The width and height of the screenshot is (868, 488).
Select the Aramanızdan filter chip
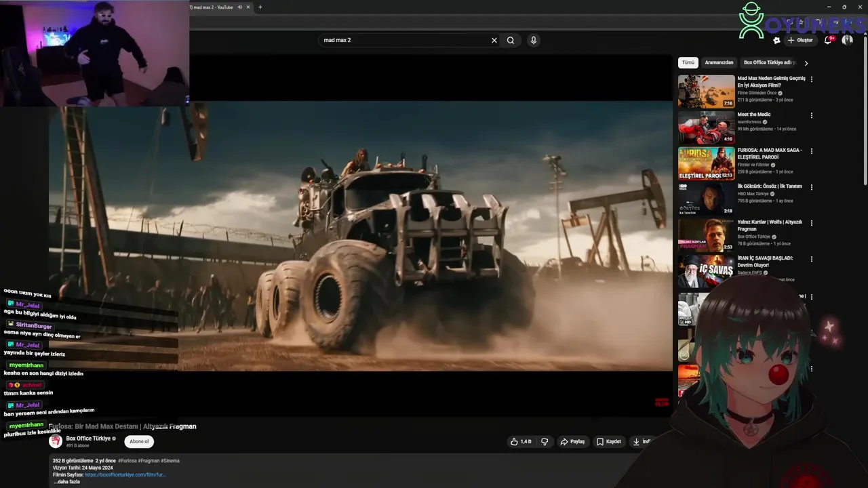click(719, 62)
